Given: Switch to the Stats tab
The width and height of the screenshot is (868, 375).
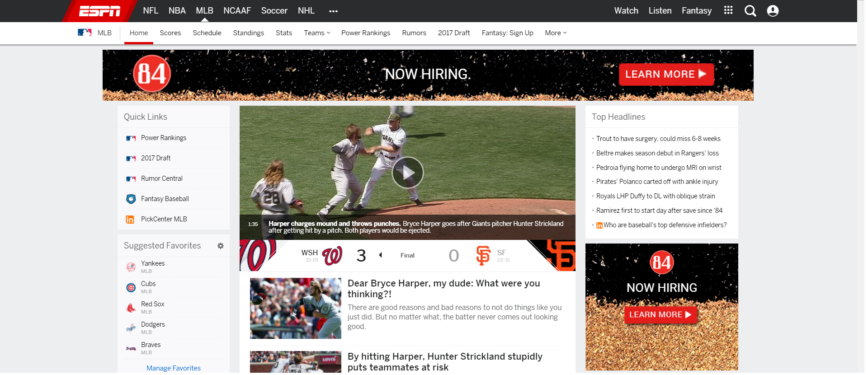Looking at the screenshot, I should (284, 33).
